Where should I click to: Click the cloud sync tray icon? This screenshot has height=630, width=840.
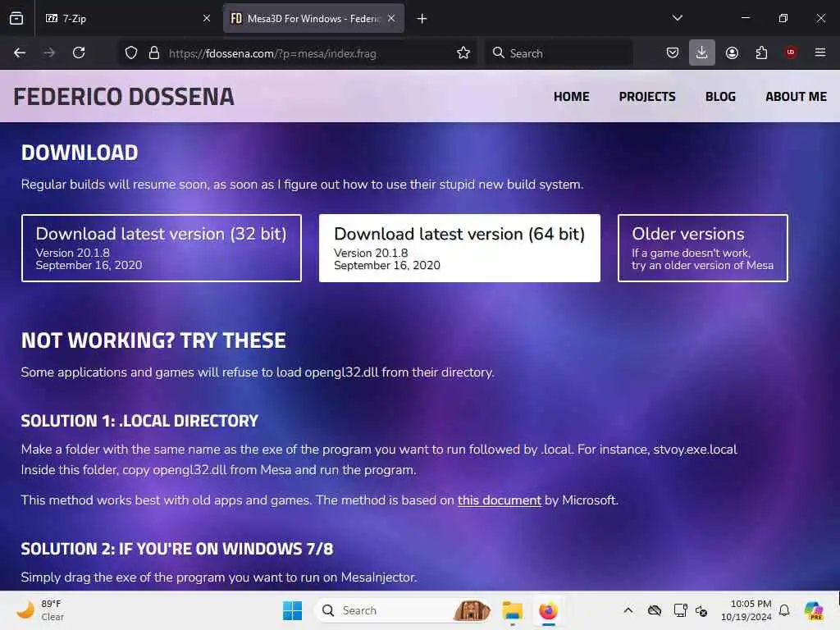654,610
